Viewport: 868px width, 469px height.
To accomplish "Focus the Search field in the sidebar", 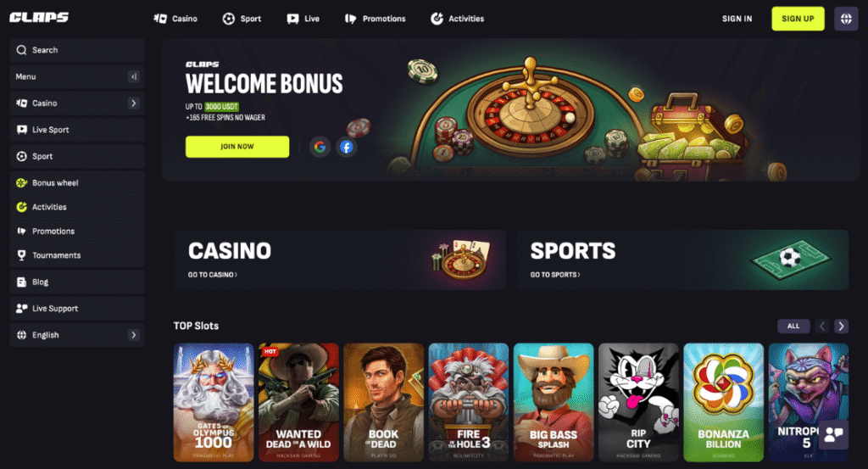I will 77,50.
